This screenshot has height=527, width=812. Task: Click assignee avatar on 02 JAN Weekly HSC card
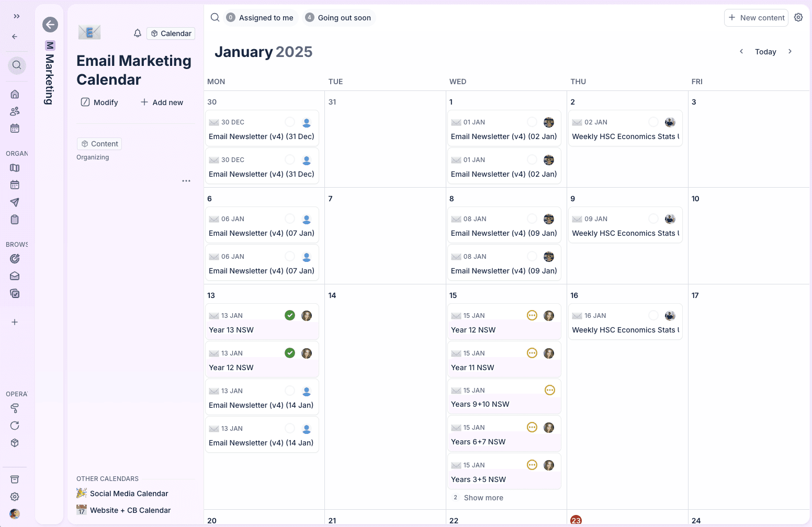pos(670,122)
